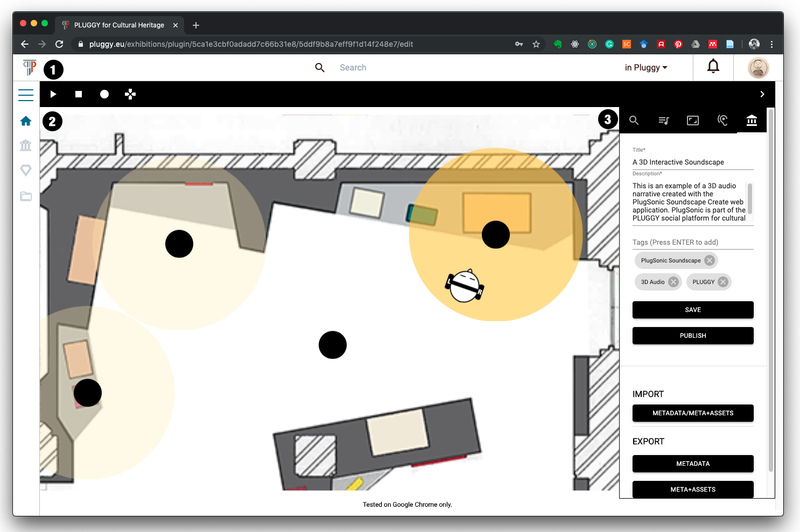
Task: Open the hamburger menu in the left sidebar
Action: (26, 95)
